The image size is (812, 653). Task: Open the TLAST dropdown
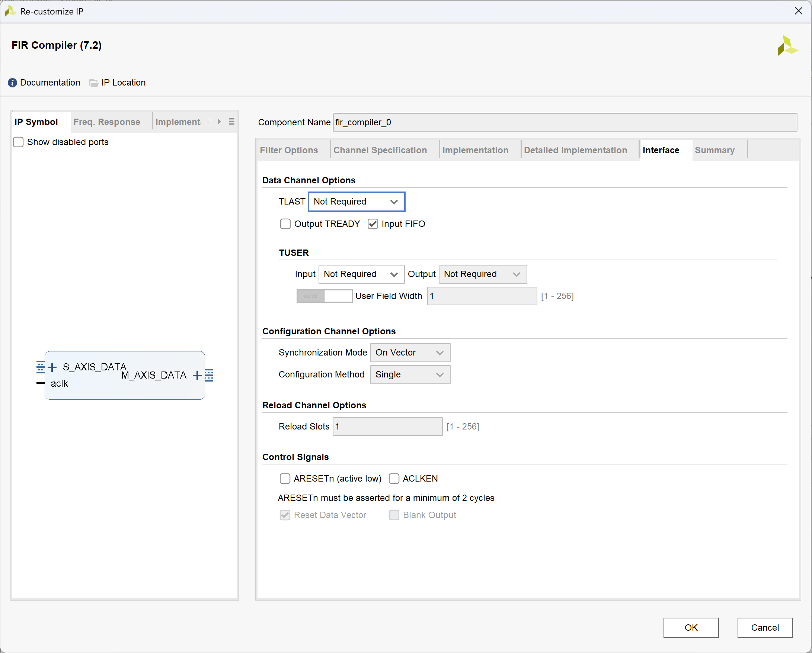coord(356,202)
